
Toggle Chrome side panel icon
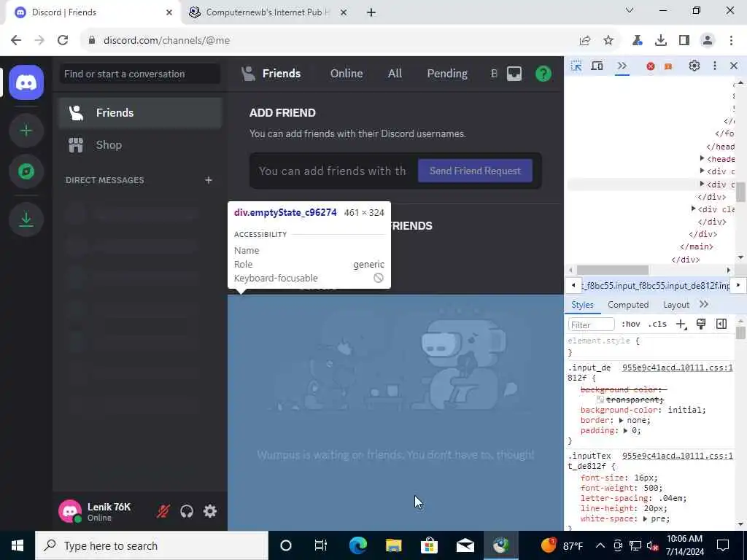coord(684,41)
